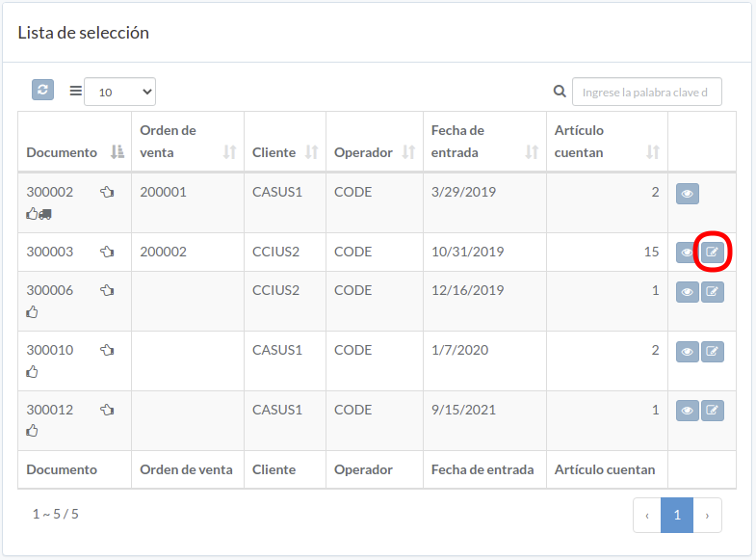756x560 pixels.
Task: Click thumbs-up icon under document 300010
Action: point(32,372)
